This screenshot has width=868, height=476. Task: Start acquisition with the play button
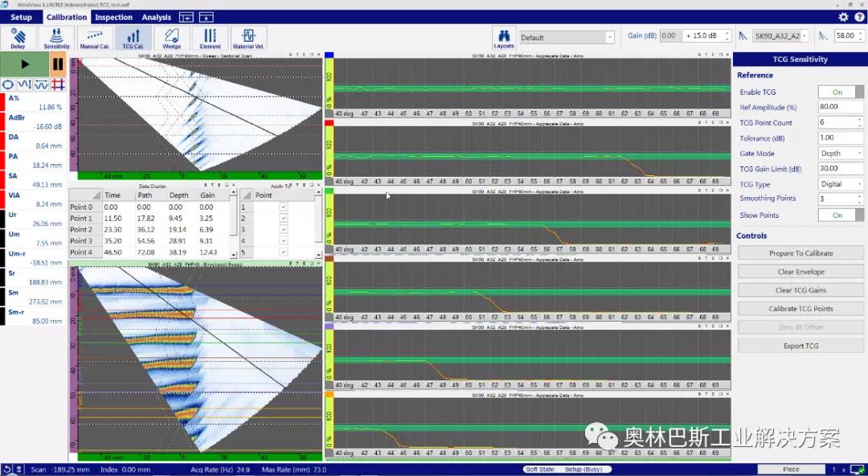(25, 64)
